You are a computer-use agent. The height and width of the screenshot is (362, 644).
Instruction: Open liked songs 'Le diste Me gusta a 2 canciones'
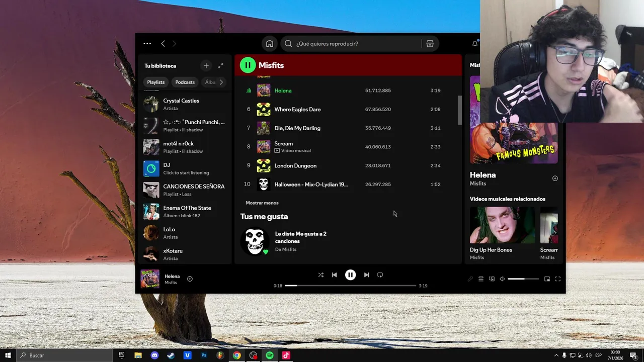pos(301,237)
